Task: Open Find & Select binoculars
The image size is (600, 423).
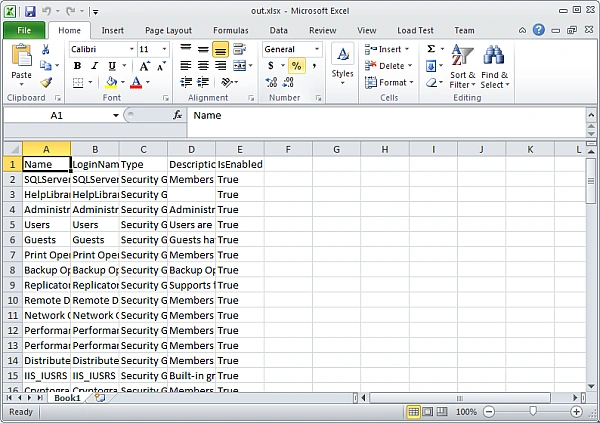Action: pos(494,55)
